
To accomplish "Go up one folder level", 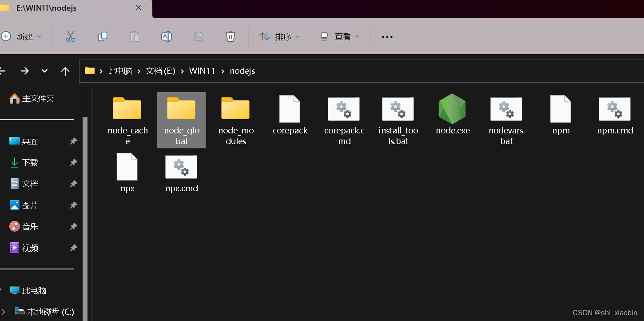I will click(65, 71).
